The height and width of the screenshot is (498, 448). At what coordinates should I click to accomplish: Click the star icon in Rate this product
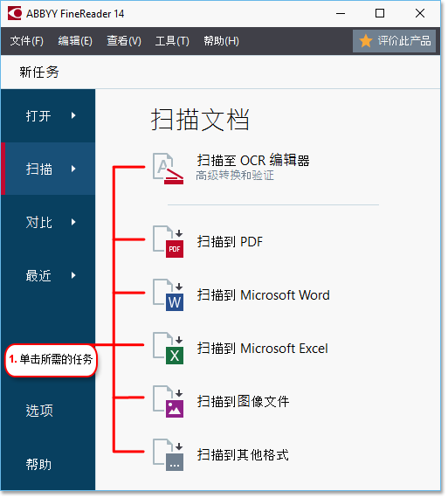point(366,41)
